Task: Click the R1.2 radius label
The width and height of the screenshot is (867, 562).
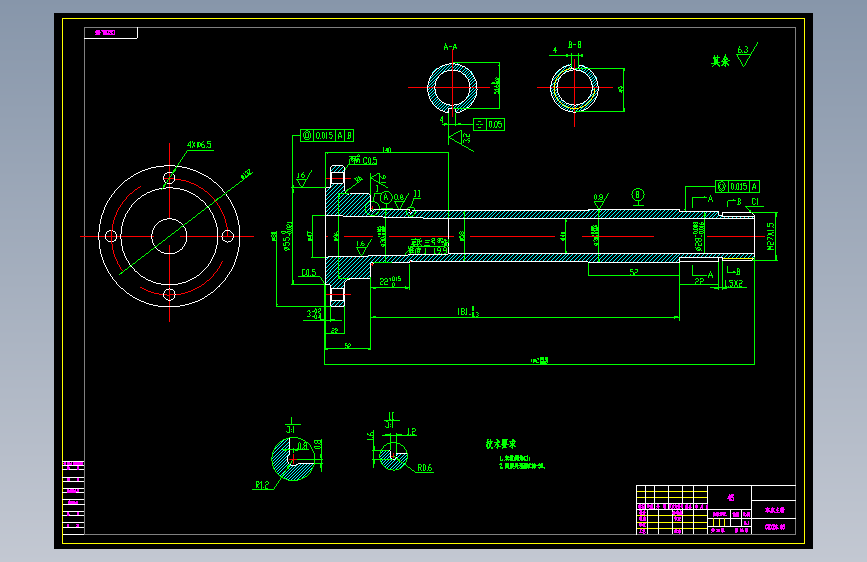Action: (x=262, y=485)
